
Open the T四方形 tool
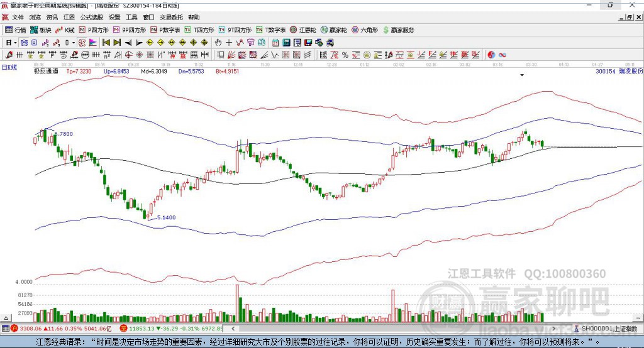coord(199,30)
